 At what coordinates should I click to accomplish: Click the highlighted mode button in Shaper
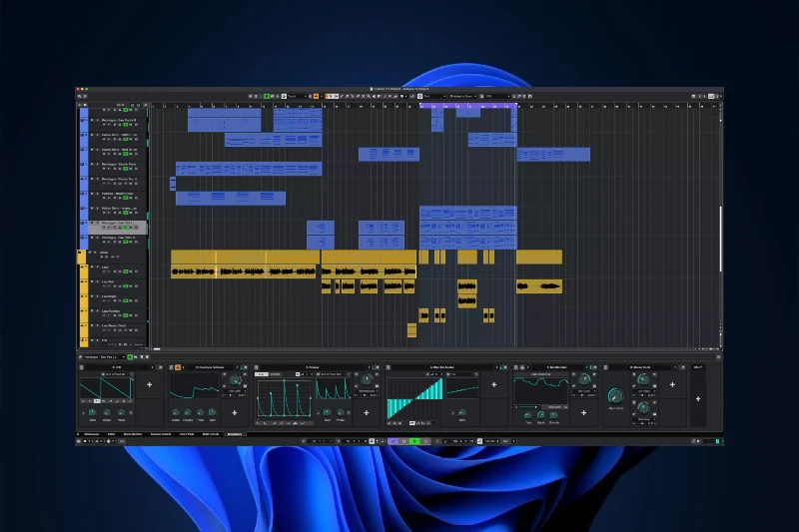coord(262,374)
